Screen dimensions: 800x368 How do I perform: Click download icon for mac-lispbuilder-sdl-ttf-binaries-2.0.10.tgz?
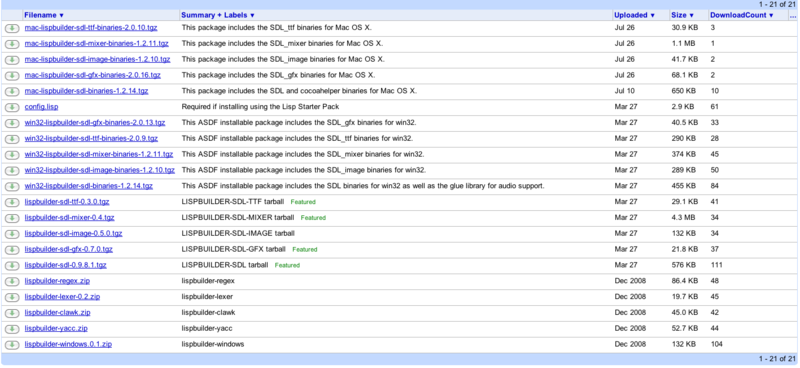click(11, 28)
